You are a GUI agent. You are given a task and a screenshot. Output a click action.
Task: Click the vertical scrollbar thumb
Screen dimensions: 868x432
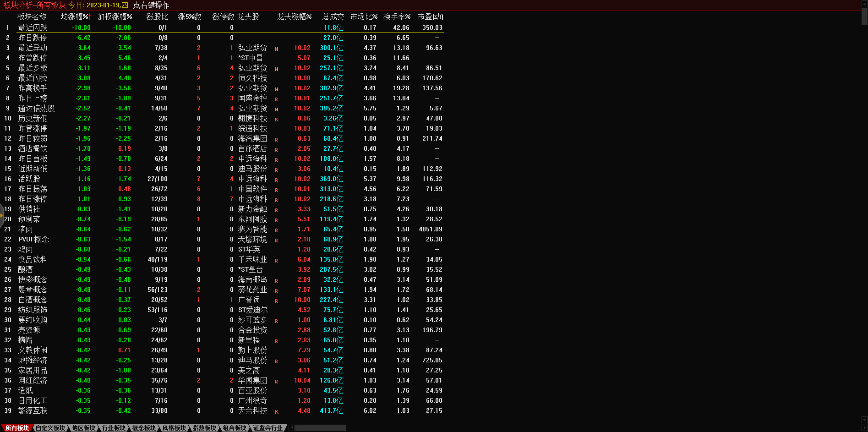pyautogui.click(x=864, y=16)
